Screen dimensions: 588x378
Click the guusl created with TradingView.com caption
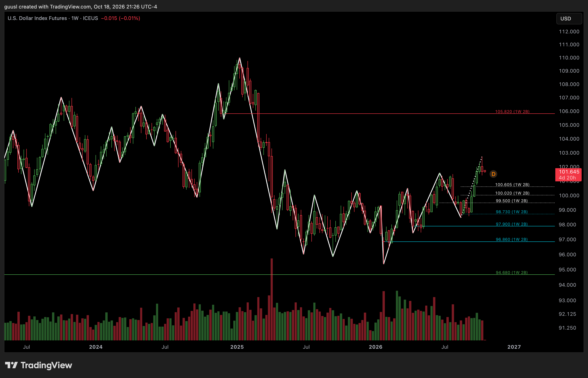pos(80,7)
